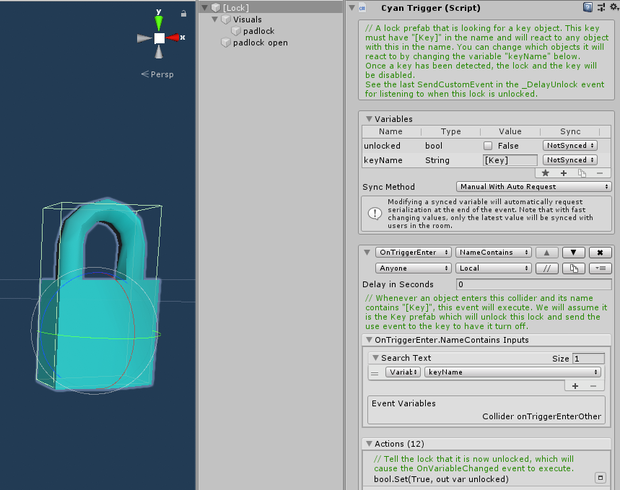
Task: Toggle the unlocked bool value checkbox
Action: click(488, 146)
